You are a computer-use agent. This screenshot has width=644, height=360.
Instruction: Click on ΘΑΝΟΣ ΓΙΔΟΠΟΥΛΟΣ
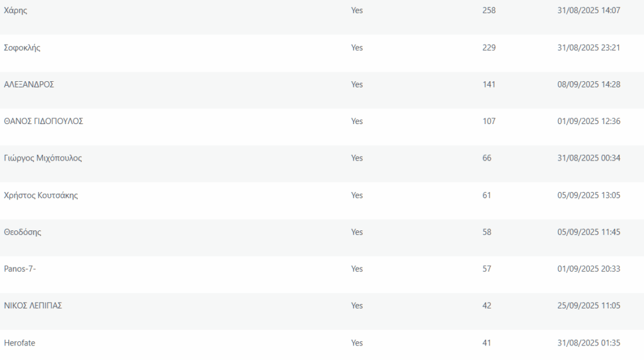43,121
